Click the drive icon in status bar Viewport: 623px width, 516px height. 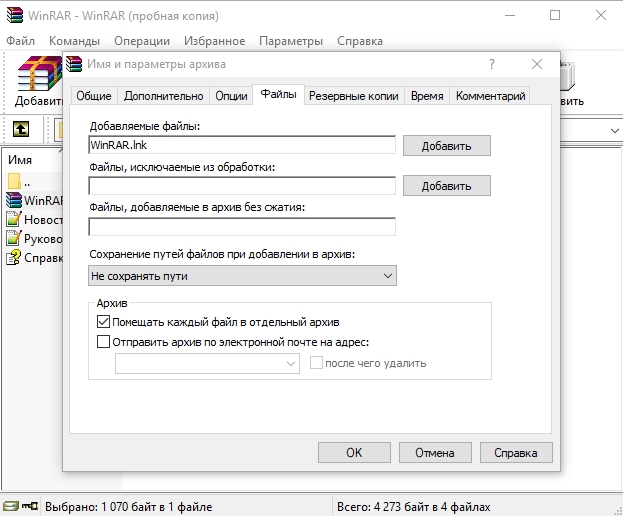(10, 506)
